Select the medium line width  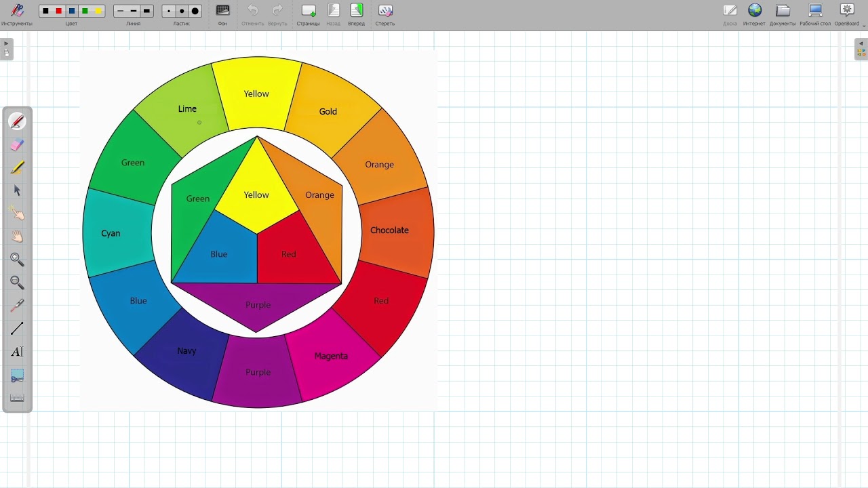click(134, 11)
